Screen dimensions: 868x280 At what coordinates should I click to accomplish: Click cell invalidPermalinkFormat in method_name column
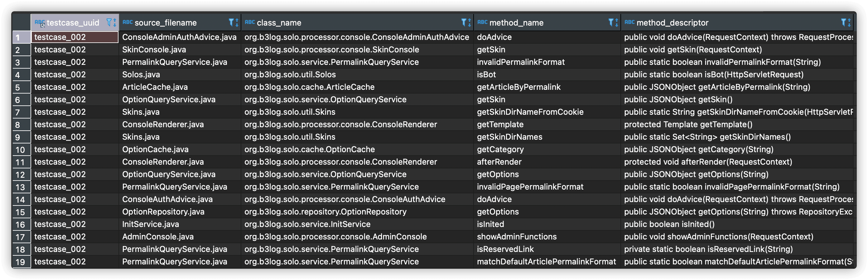(547, 62)
